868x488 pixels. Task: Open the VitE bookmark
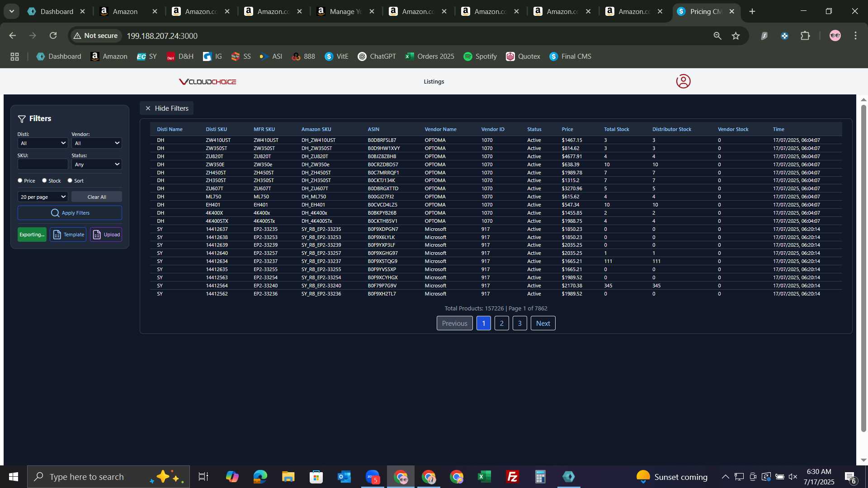[x=336, y=56]
